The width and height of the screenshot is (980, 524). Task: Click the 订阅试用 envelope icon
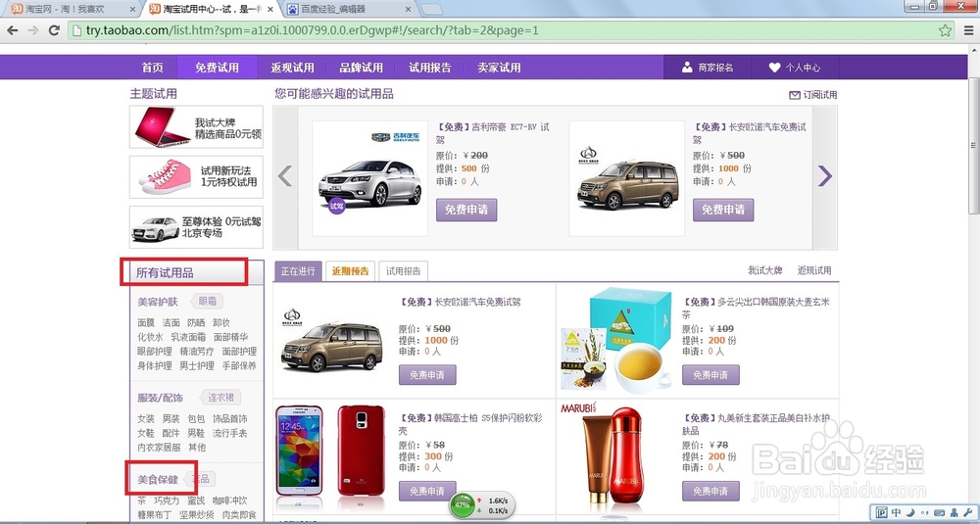click(795, 95)
